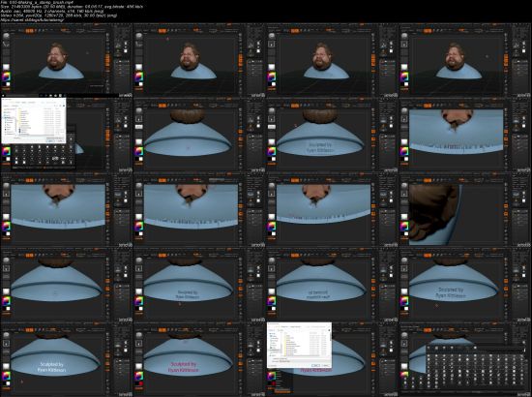Image resolution: width=532 pixels, height=397 pixels.
Task: Open the material sphere thumbnail in the first frame
Action: coord(6,67)
